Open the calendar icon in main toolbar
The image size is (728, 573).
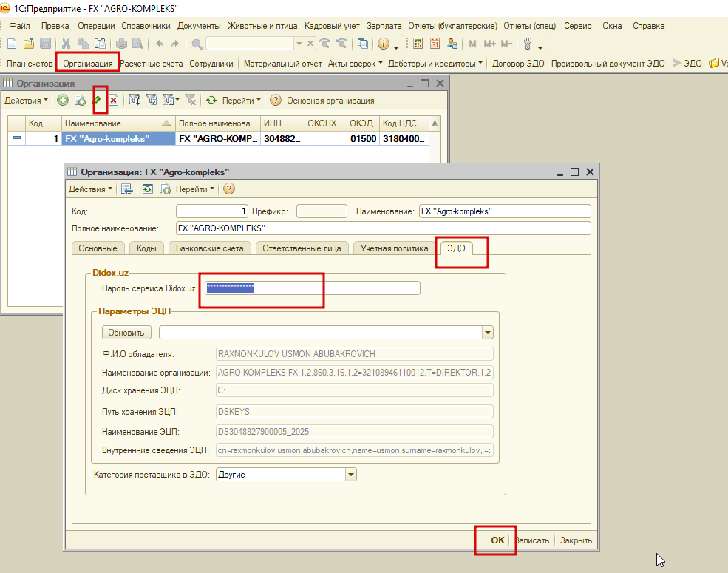[x=435, y=44]
